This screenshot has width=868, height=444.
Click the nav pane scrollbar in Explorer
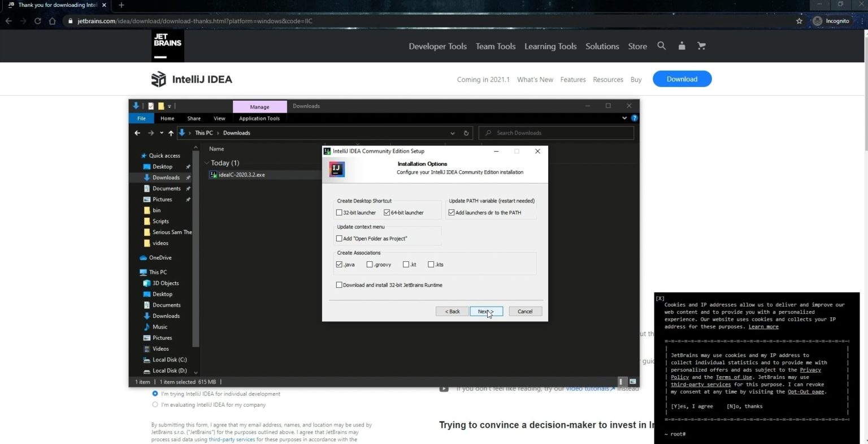coord(196,249)
